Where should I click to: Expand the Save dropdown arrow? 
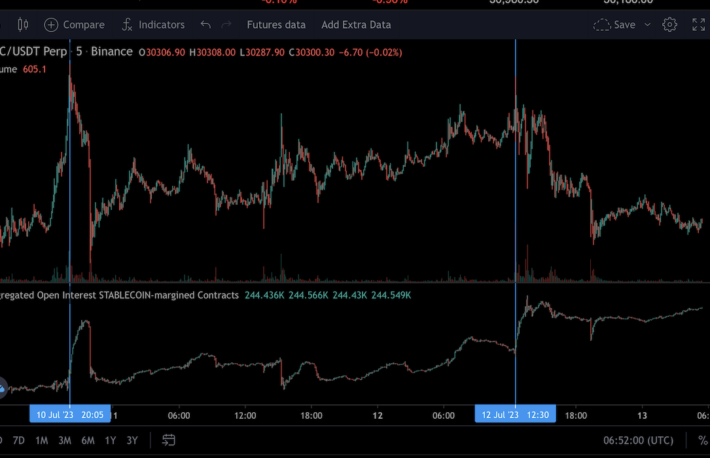click(x=648, y=24)
